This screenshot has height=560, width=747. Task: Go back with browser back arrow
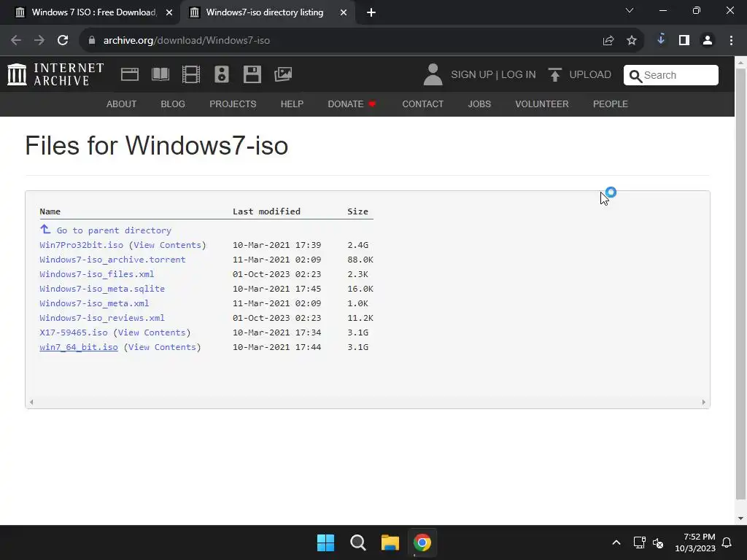pyautogui.click(x=16, y=40)
